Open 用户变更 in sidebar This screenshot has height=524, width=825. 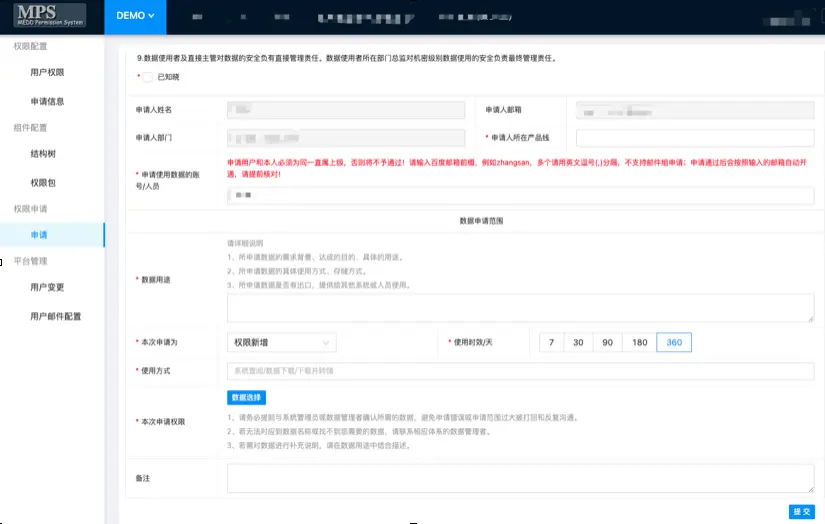[47, 287]
